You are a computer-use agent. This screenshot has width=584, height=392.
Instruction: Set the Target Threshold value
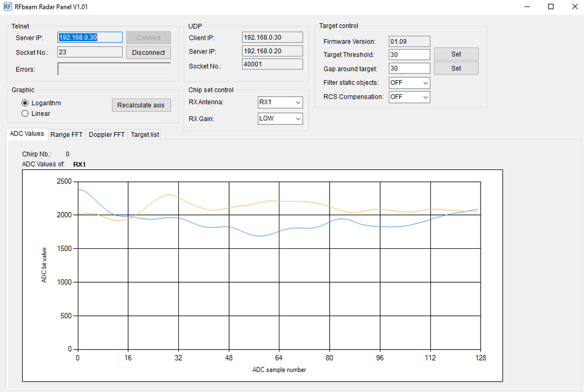(456, 54)
